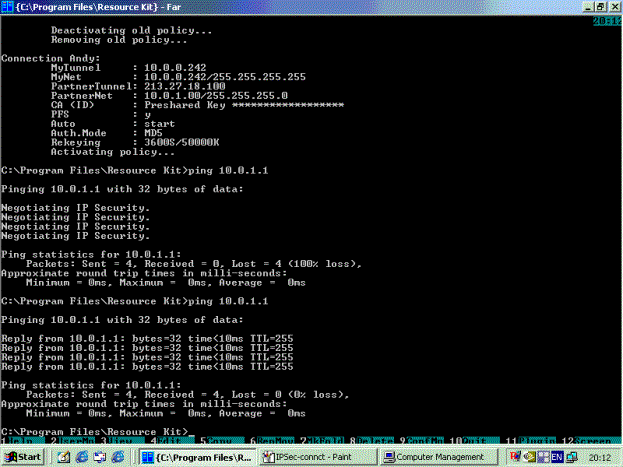Image resolution: width=623 pixels, height=467 pixels.
Task: Click the PFS value 'y'
Action: pyautogui.click(x=147, y=114)
